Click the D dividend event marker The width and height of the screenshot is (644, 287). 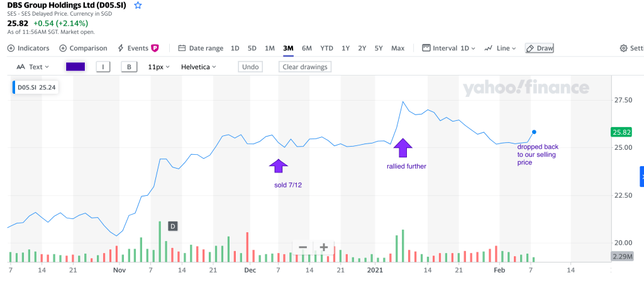(x=172, y=225)
